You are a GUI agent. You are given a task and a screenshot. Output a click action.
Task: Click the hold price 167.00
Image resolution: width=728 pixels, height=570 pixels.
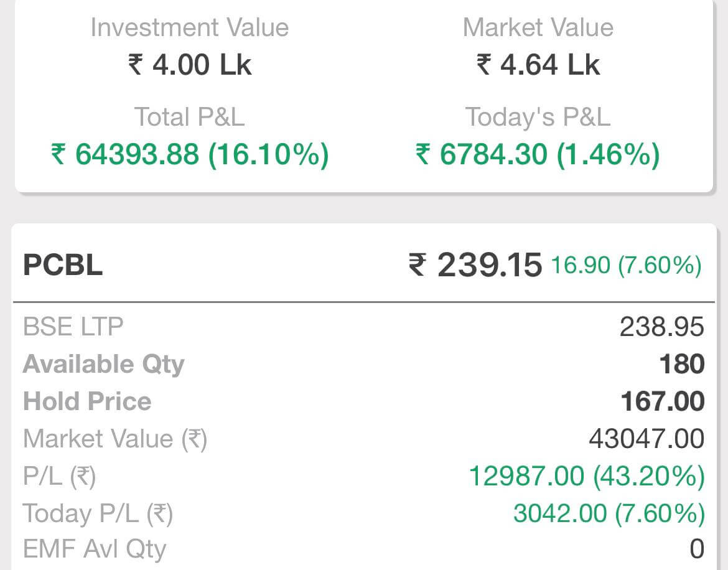pos(662,401)
